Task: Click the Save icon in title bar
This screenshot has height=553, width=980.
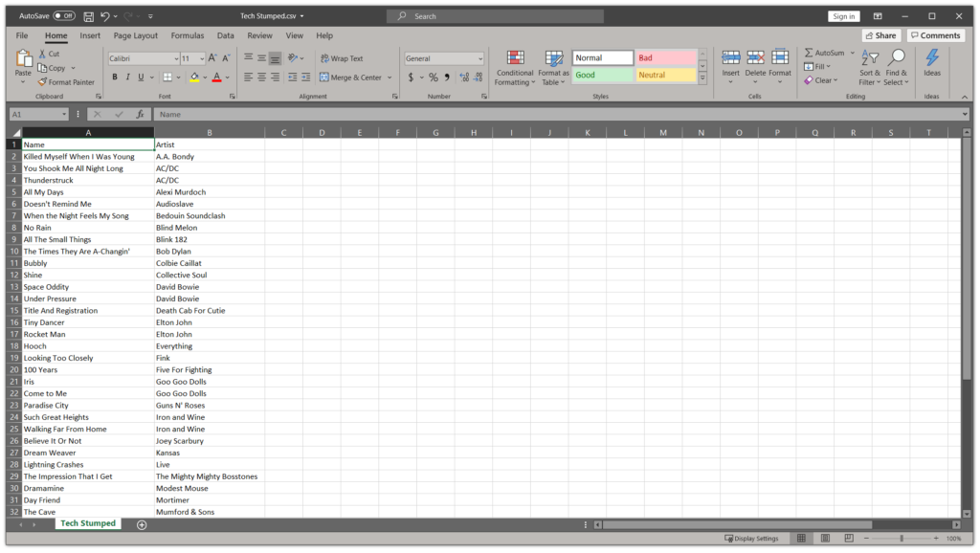Action: pyautogui.click(x=89, y=16)
